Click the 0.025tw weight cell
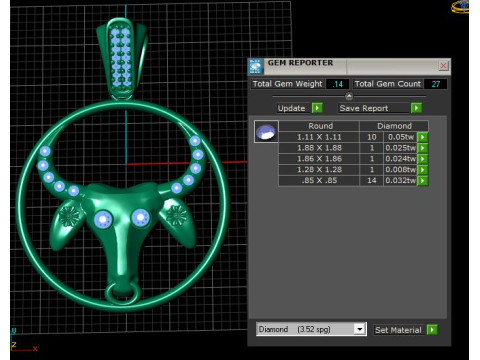The image size is (480, 360). click(x=400, y=148)
